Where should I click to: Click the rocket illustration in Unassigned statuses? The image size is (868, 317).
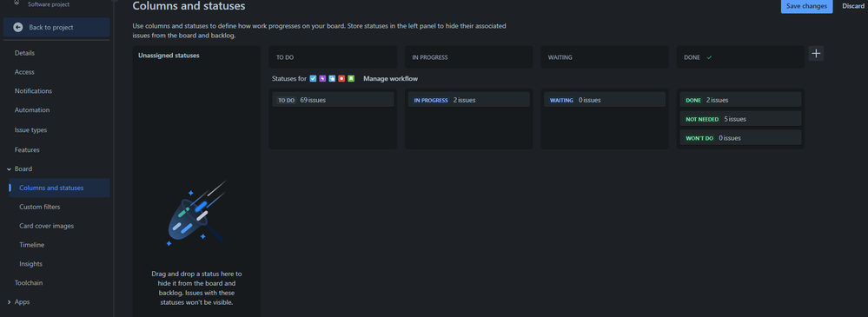coord(196,213)
